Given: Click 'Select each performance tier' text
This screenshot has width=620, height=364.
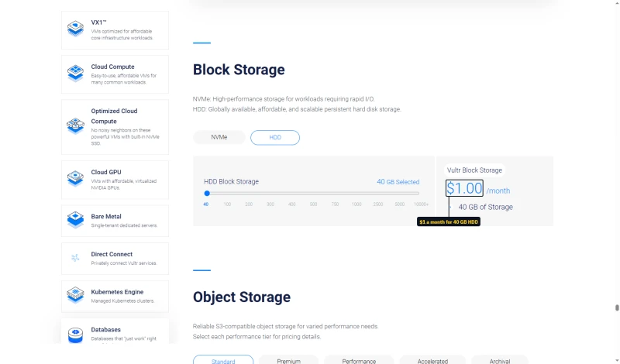Looking at the screenshot, I should coord(257,337).
